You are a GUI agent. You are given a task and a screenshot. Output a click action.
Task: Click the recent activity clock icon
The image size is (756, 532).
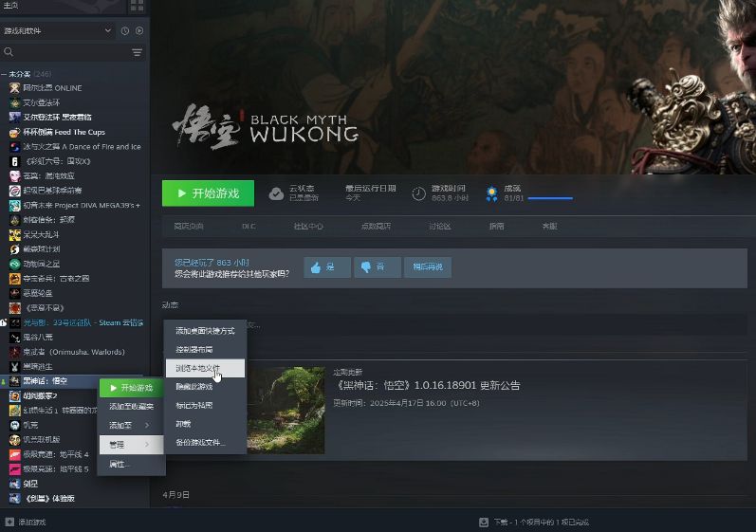[x=125, y=31]
